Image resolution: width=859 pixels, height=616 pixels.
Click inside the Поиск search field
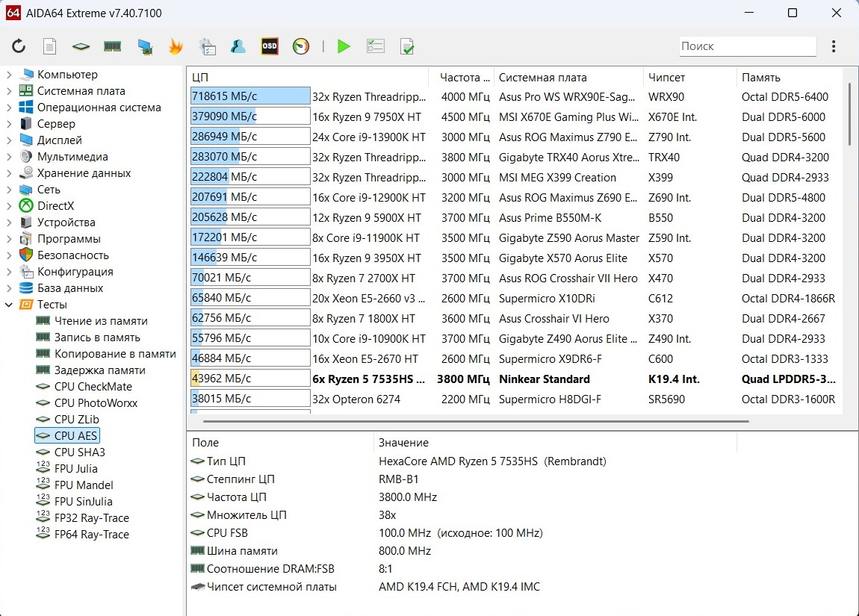pos(747,46)
